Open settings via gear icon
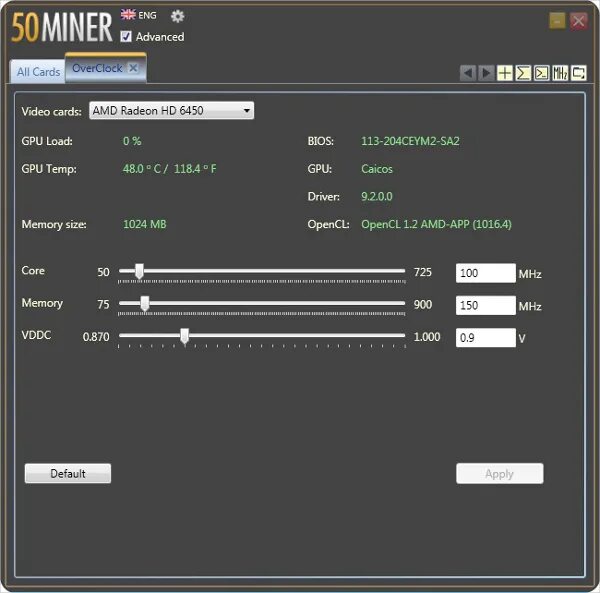The image size is (600, 593). click(178, 16)
